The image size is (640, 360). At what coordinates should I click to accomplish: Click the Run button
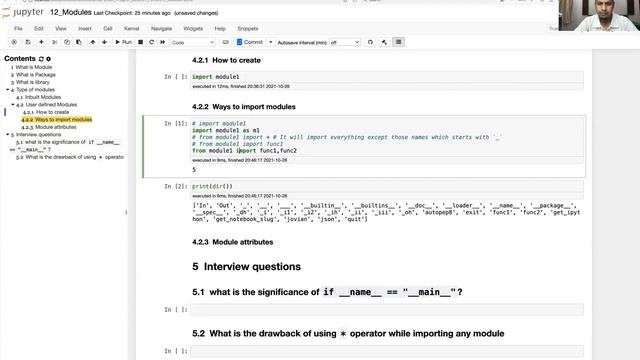point(123,42)
